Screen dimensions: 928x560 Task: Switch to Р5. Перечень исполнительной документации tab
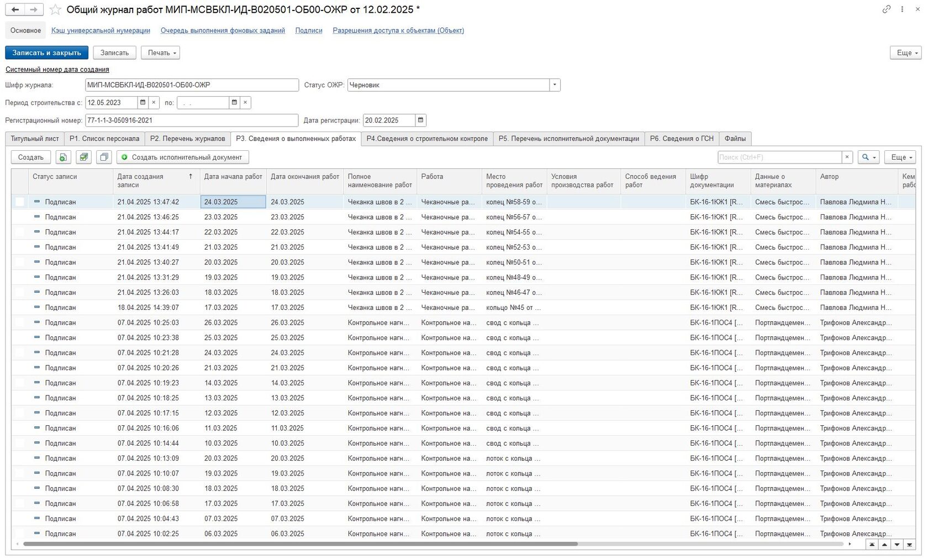coord(568,139)
